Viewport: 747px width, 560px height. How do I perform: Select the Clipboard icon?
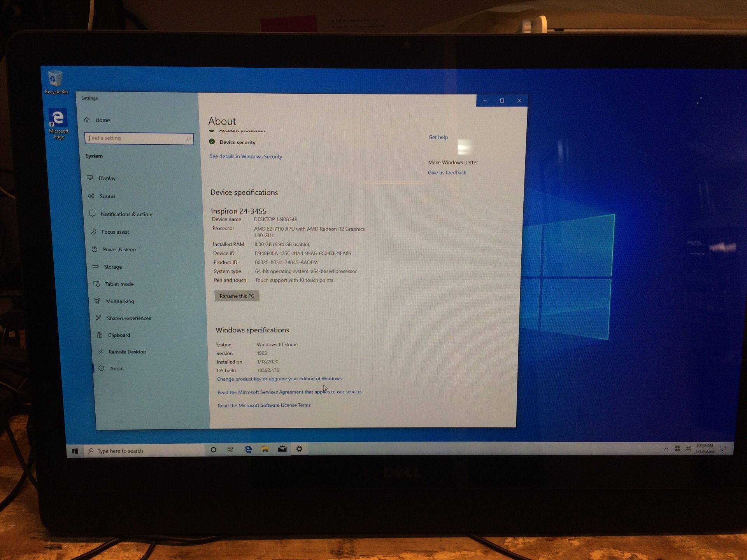[100, 334]
